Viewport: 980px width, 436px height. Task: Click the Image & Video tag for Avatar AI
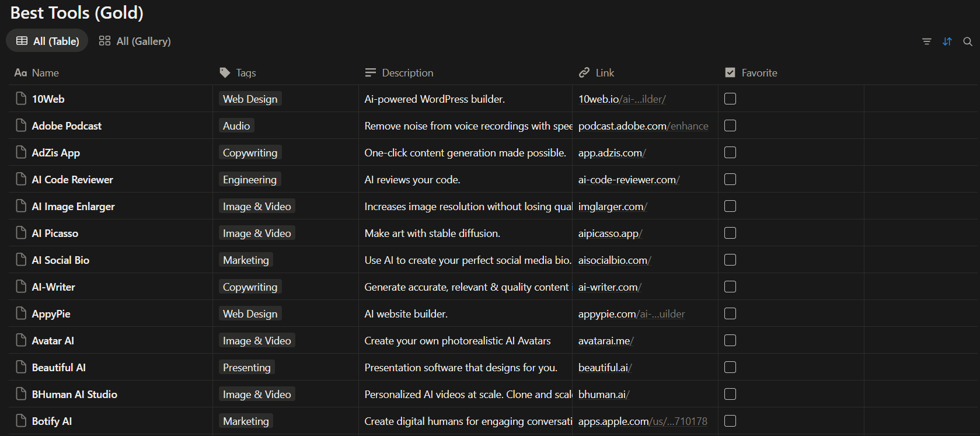coord(257,340)
